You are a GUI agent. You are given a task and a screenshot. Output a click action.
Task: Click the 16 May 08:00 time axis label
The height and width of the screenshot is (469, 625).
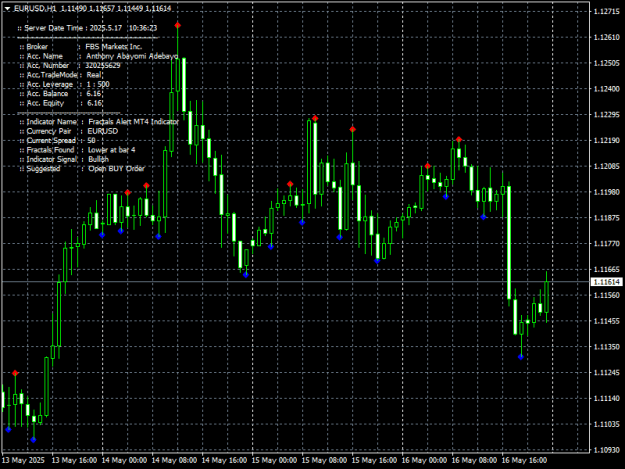click(474, 460)
